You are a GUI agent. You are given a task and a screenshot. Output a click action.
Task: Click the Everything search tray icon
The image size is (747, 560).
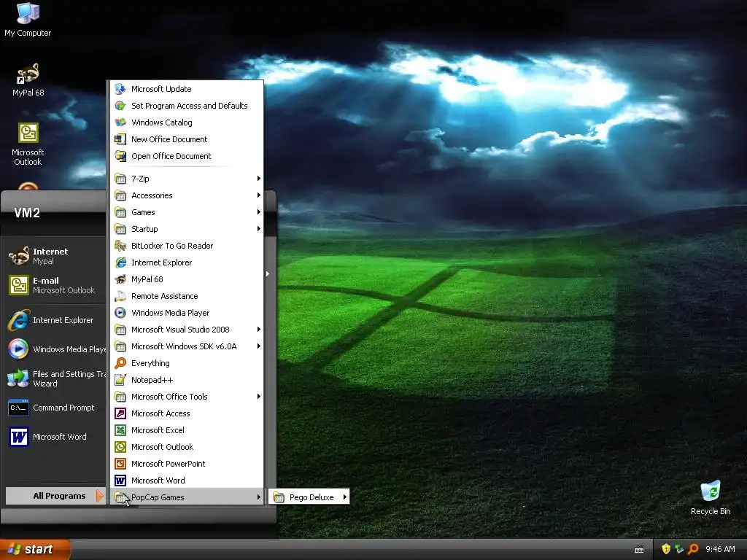(693, 549)
